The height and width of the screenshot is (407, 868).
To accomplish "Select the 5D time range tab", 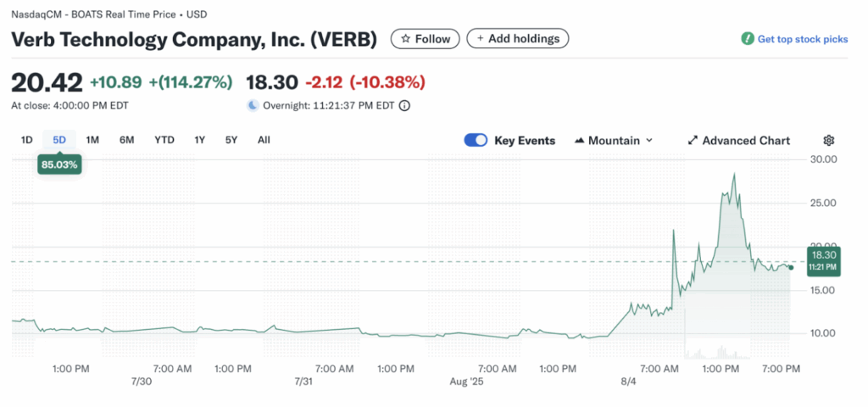I will pyautogui.click(x=59, y=140).
